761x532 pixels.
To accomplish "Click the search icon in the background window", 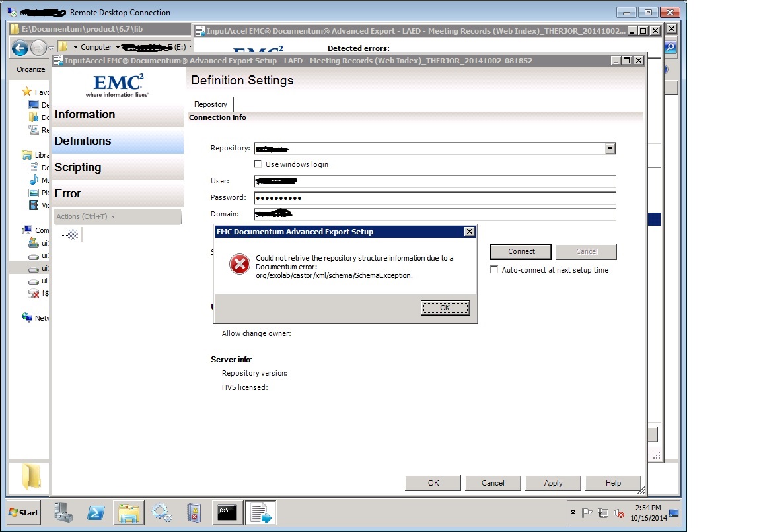I will [x=670, y=47].
